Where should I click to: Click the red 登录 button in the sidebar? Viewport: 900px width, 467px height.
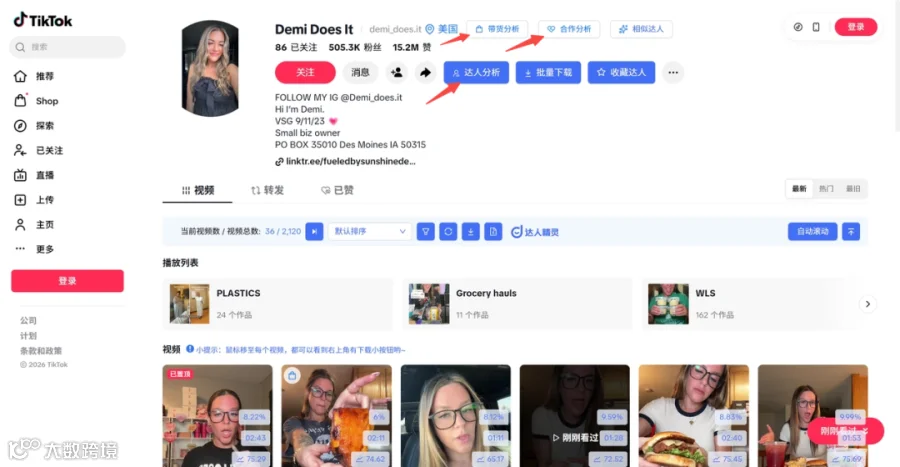67,281
